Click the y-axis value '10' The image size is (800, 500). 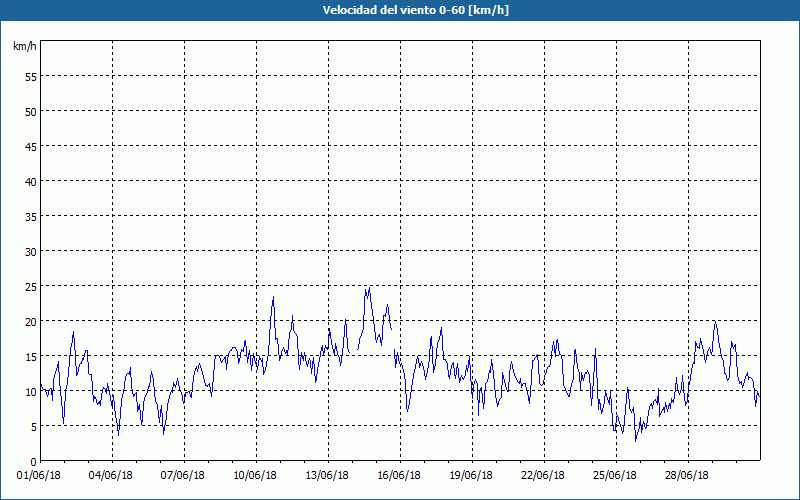click(31, 392)
